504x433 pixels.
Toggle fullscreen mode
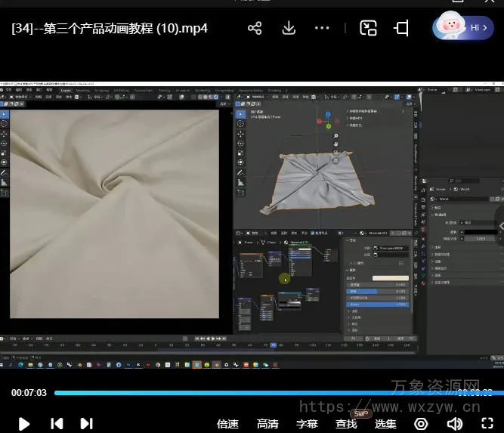pyautogui.click(x=487, y=424)
